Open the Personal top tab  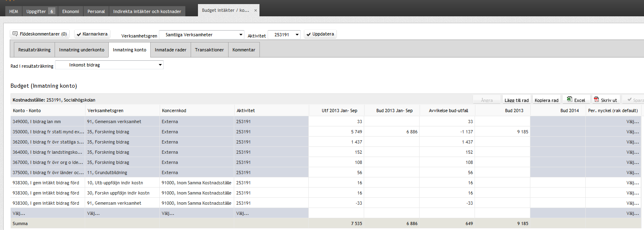[x=96, y=11]
